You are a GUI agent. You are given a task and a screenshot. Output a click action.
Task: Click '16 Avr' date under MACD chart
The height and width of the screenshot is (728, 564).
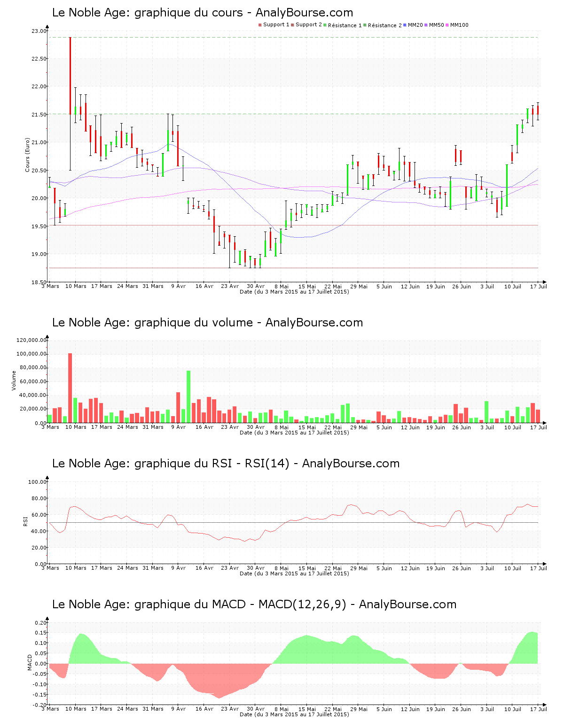(204, 709)
